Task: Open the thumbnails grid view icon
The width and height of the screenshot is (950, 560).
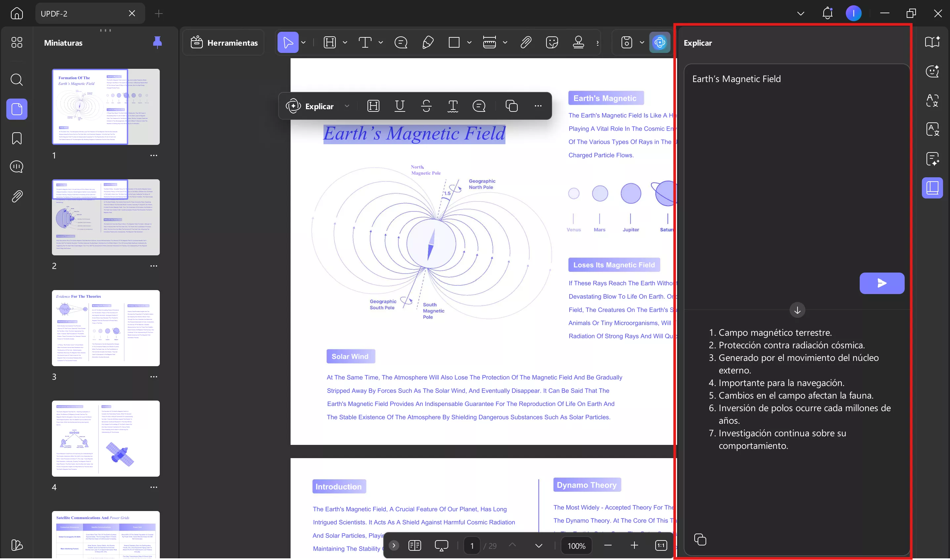Action: pos(17,42)
